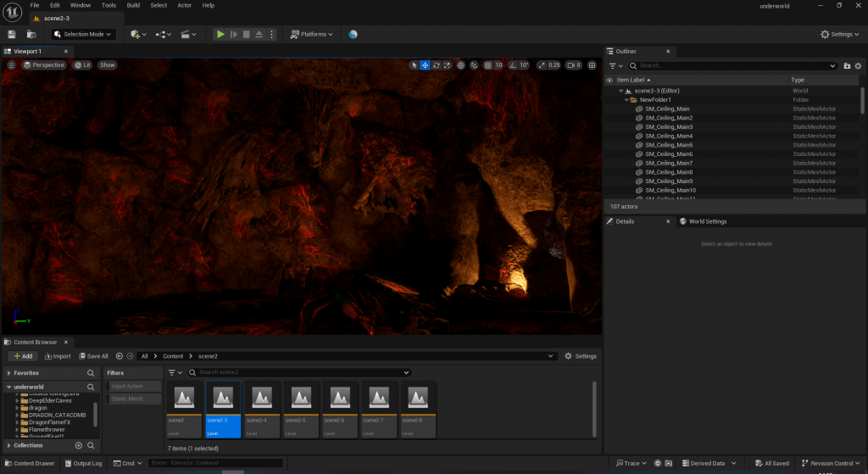
Task: Click the Eject icon in play controls
Action: (259, 34)
